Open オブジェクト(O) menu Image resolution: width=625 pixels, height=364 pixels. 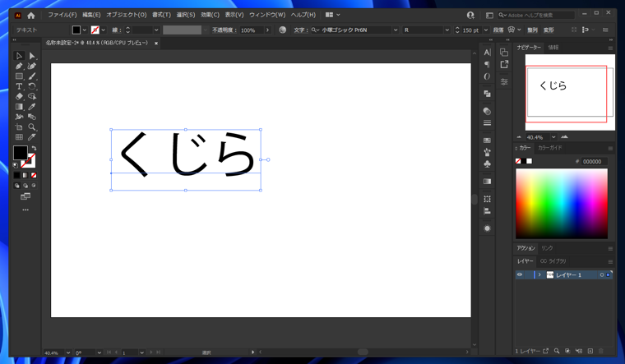(127, 15)
